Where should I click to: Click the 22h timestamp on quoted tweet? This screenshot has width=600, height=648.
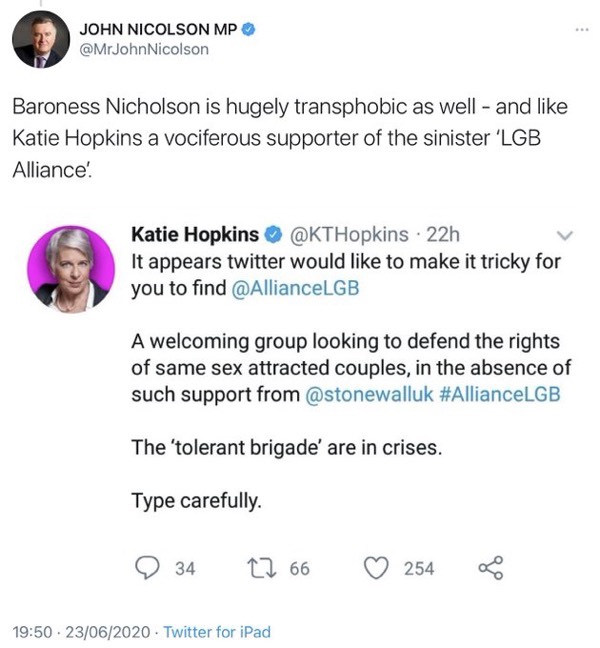(443, 235)
